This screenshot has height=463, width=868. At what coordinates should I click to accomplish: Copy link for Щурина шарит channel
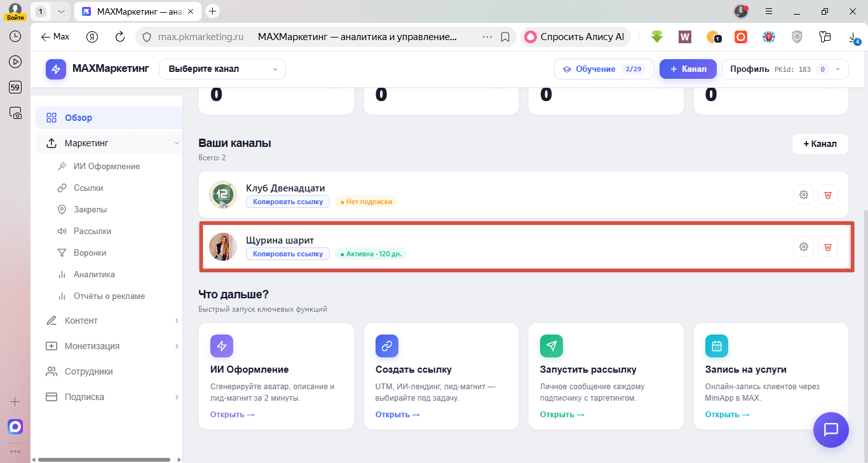click(x=288, y=254)
